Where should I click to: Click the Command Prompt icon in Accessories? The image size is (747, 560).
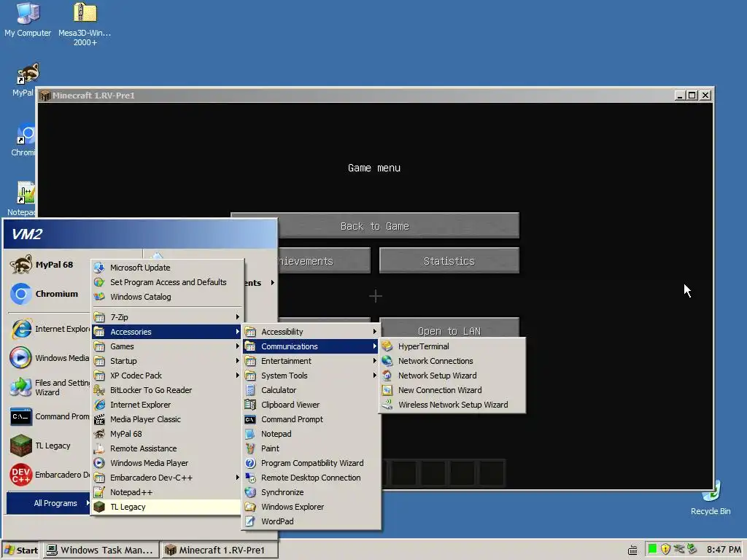click(250, 419)
